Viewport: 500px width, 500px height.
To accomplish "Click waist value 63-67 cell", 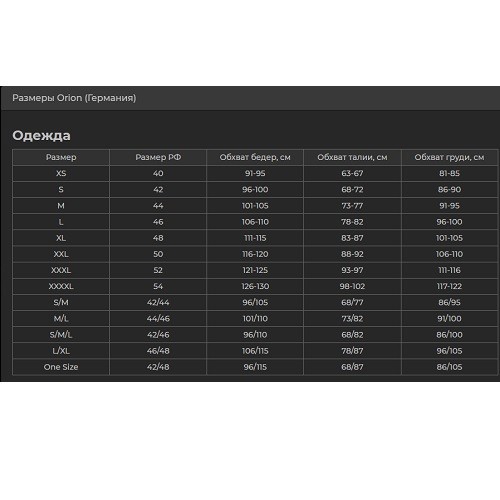I will pos(352,173).
